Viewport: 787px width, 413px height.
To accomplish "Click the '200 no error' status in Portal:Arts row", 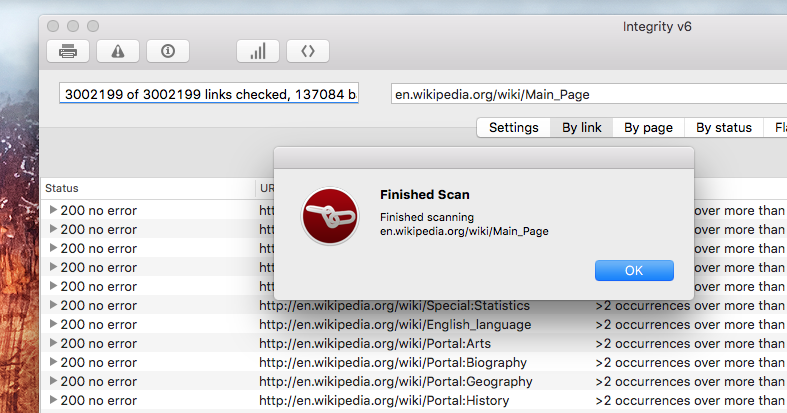I will (98, 344).
